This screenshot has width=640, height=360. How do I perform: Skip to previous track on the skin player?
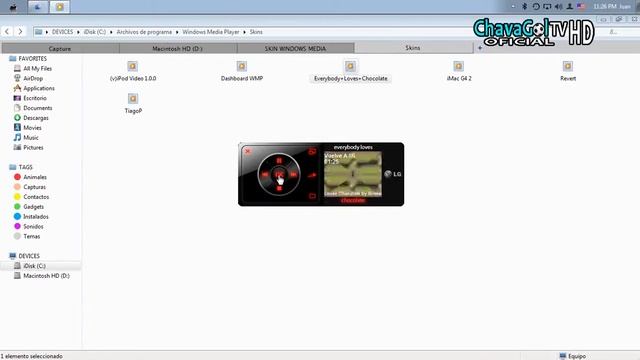coord(265,174)
